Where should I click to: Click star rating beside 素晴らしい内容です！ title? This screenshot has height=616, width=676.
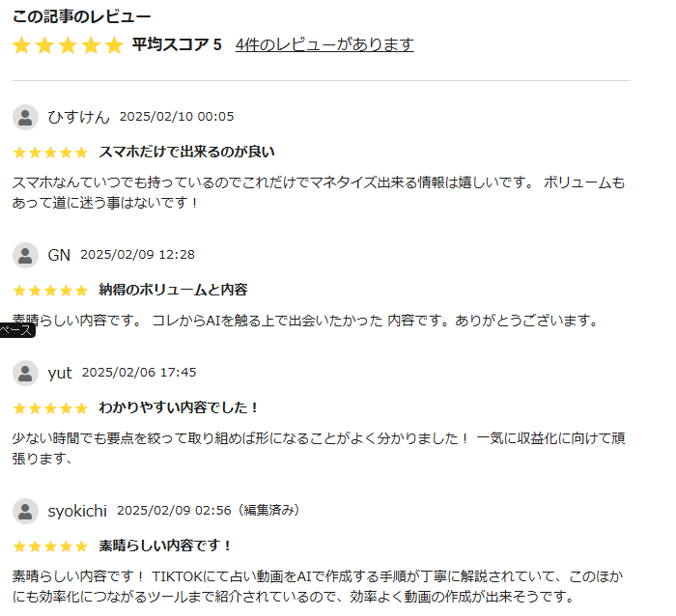[x=50, y=546]
